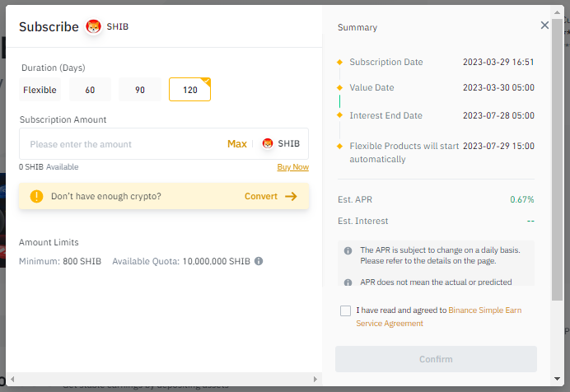Click the Convert arrow icon

click(x=291, y=196)
